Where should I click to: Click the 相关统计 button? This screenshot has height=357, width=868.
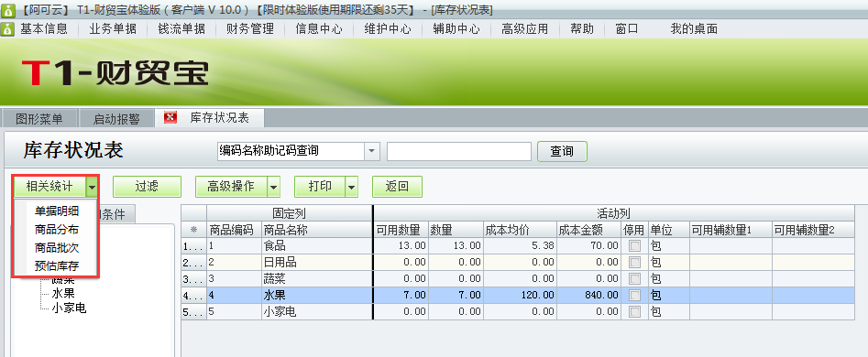49,187
